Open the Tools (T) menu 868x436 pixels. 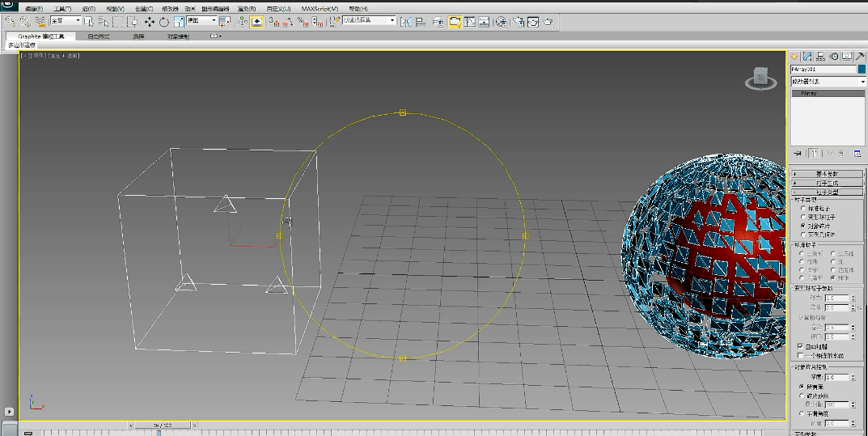(x=62, y=9)
